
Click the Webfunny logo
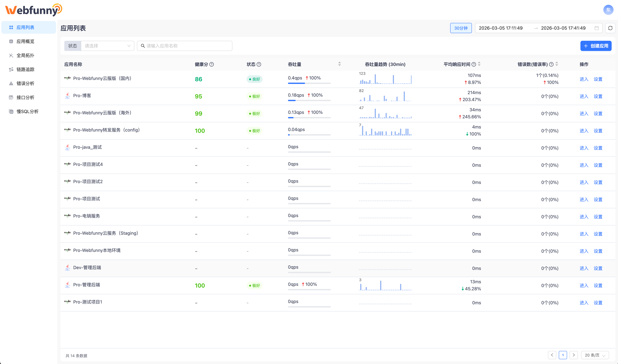pyautogui.click(x=34, y=10)
